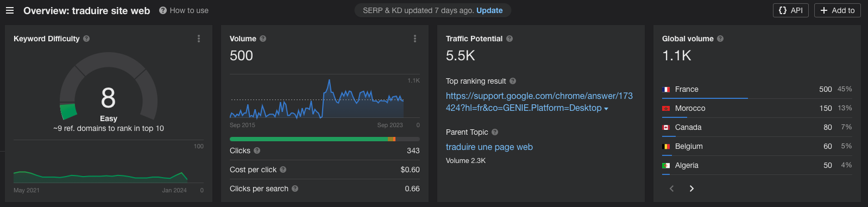Click the Traffic Potential help icon
This screenshot has height=207, width=868.
510,39
